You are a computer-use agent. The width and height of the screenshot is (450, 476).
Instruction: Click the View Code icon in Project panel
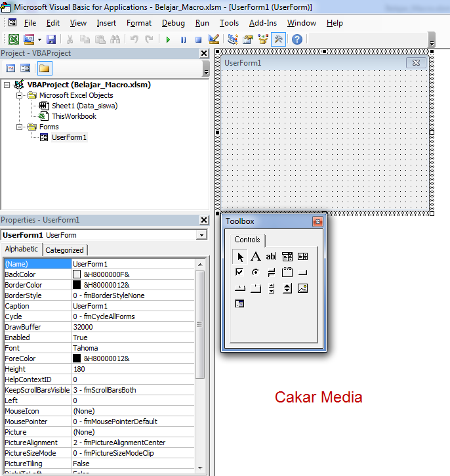pos(10,68)
